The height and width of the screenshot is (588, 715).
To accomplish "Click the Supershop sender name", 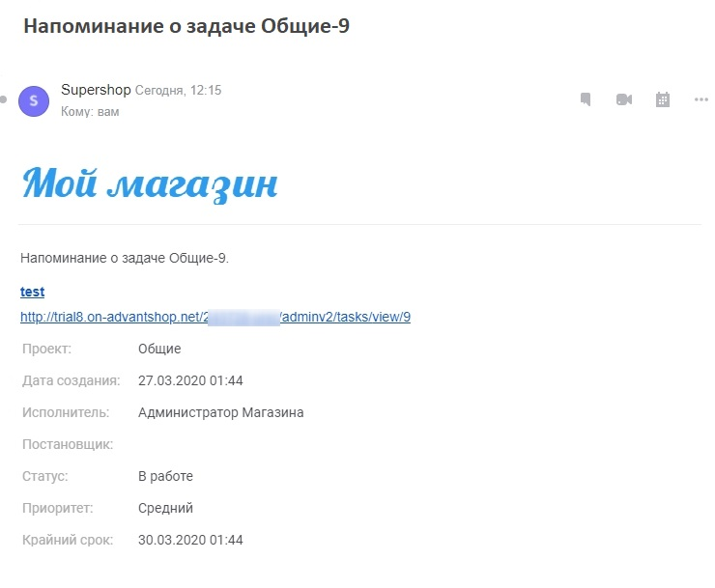I will tap(95, 90).
